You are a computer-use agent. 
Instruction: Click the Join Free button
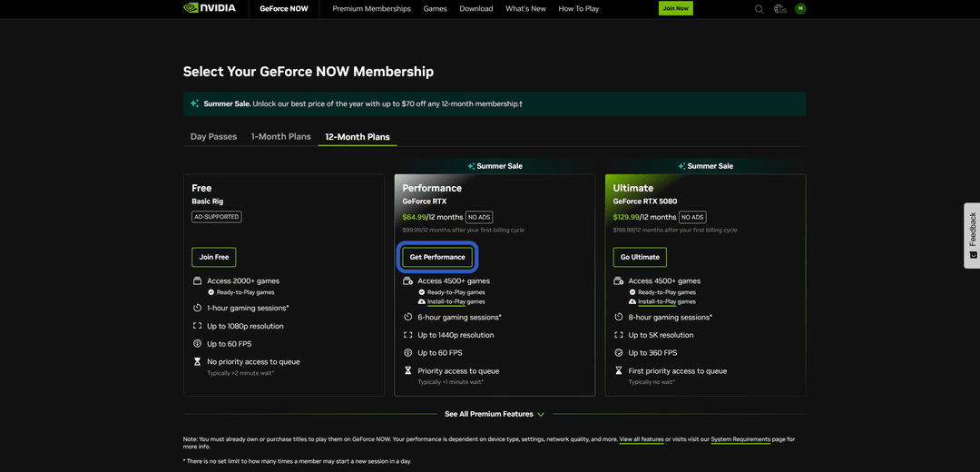click(214, 257)
